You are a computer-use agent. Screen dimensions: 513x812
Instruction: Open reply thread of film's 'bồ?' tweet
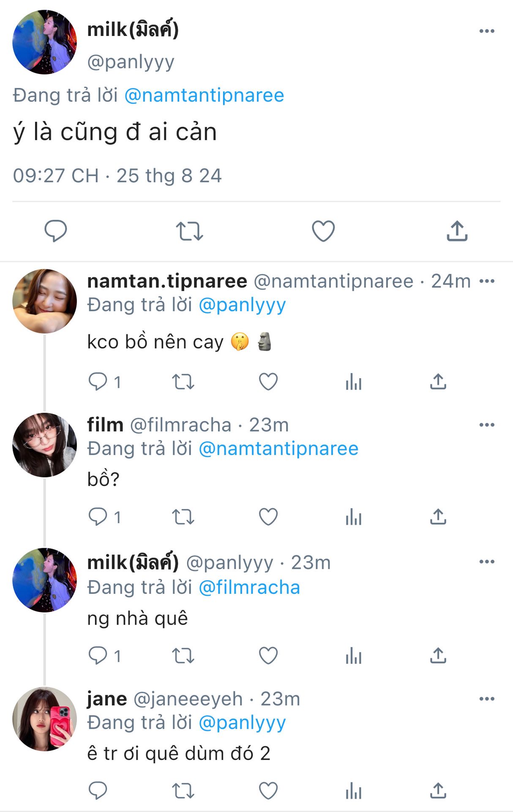pyautogui.click(x=104, y=517)
